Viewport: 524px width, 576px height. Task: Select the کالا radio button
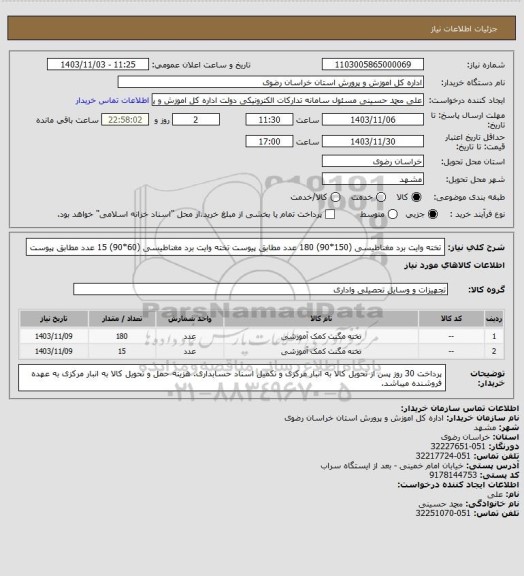click(416, 197)
